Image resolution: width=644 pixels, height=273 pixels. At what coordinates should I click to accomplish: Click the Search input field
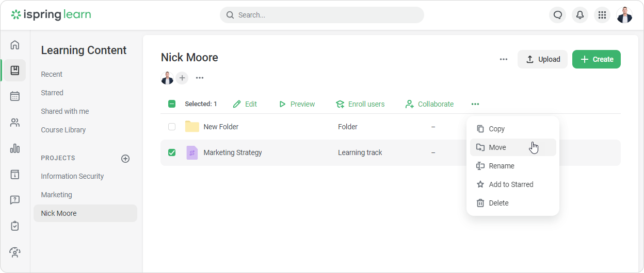(x=322, y=15)
